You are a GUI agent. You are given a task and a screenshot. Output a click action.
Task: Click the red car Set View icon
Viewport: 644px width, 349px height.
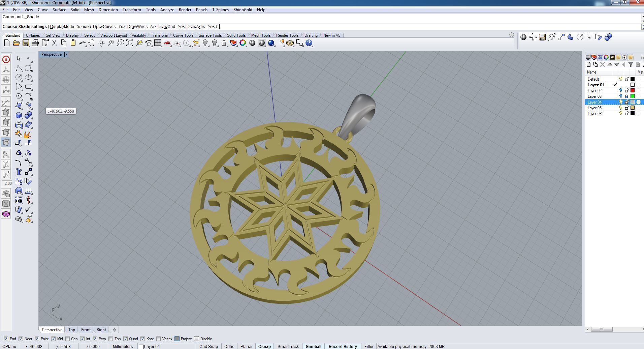(167, 43)
